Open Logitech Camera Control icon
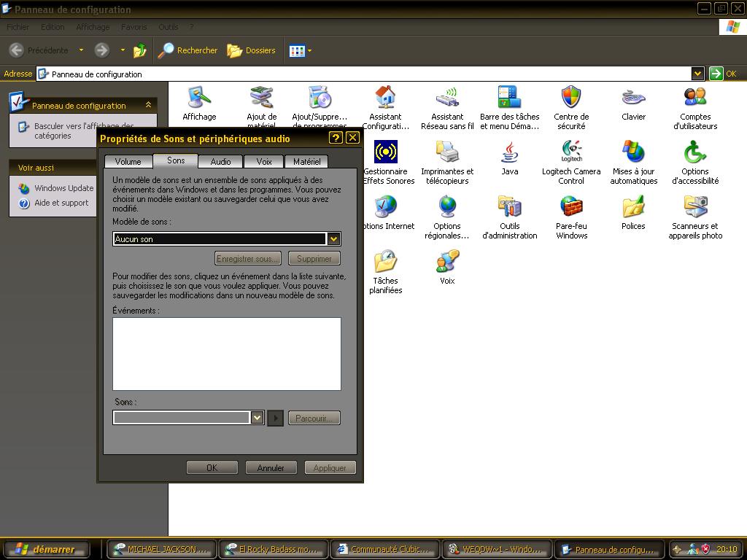This screenshot has width=747, height=560. (x=571, y=153)
